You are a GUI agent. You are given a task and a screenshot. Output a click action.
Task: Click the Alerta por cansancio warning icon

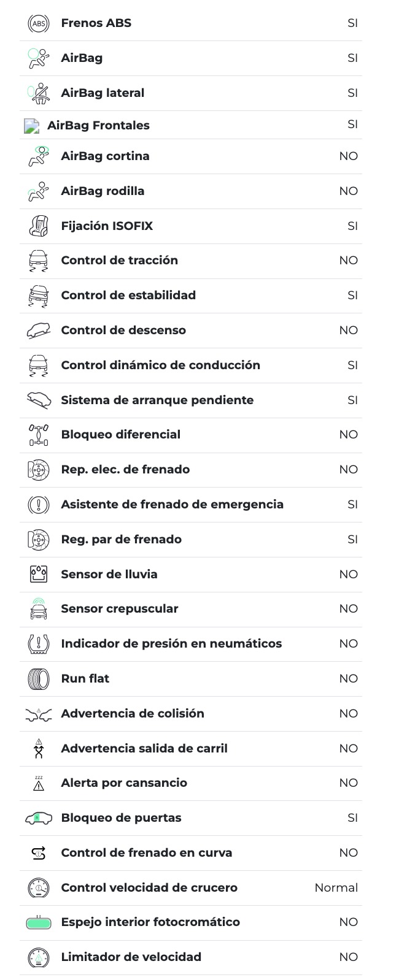pyautogui.click(x=38, y=783)
